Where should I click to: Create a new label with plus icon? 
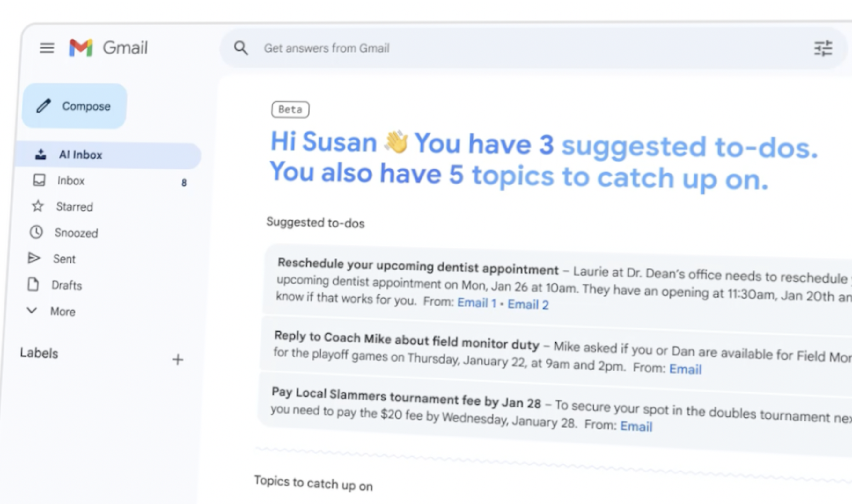[x=178, y=359]
